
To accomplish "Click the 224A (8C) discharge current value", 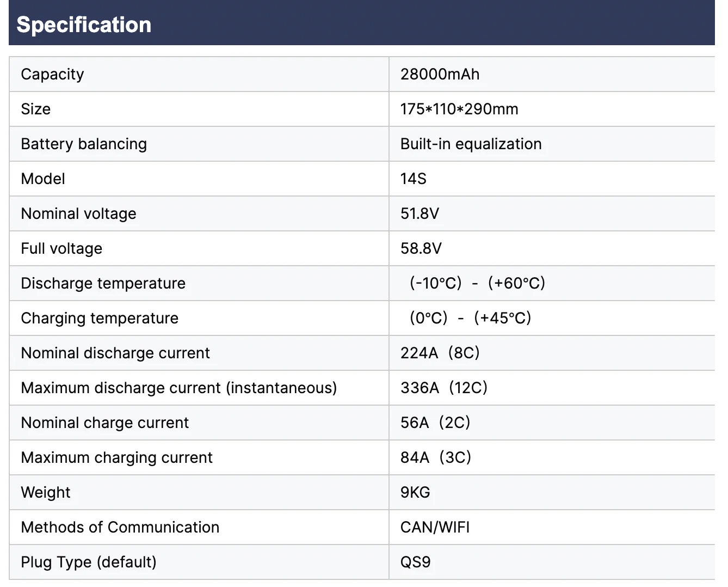I will point(440,353).
